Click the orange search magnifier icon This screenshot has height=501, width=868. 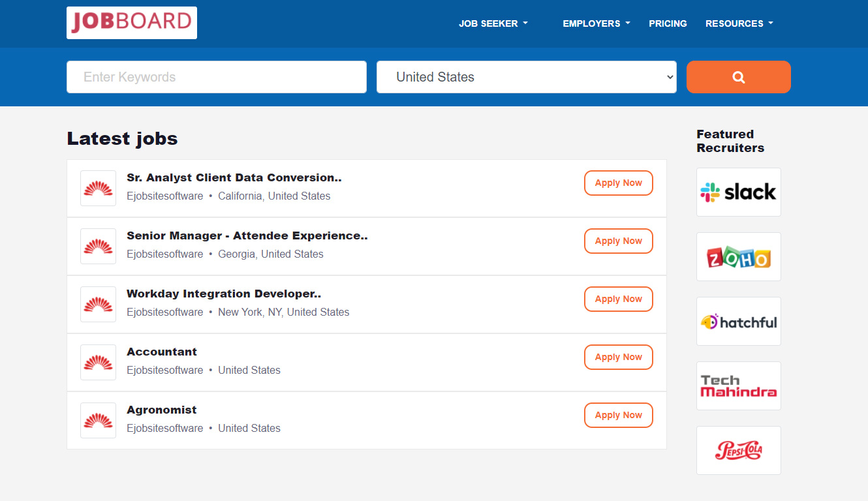tap(738, 76)
